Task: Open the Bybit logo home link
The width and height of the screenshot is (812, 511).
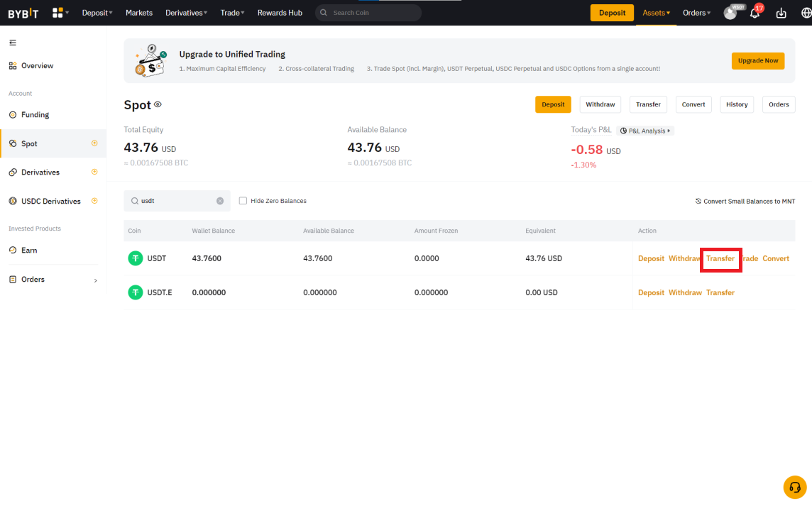Action: point(23,13)
